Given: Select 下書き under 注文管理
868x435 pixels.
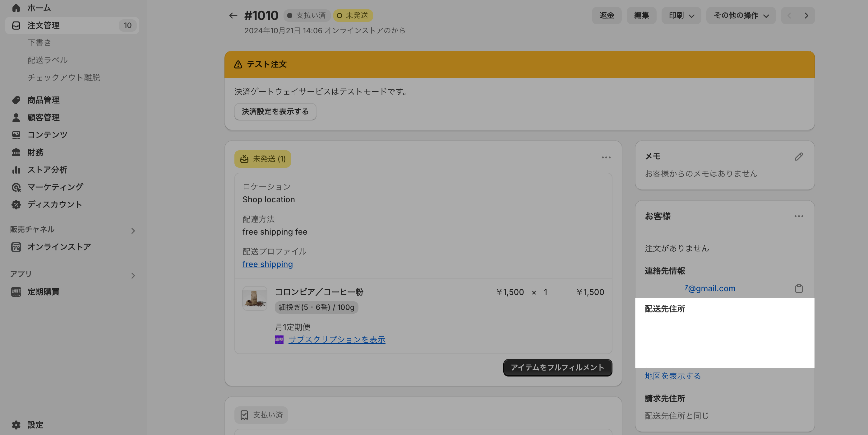Looking at the screenshot, I should 39,43.
